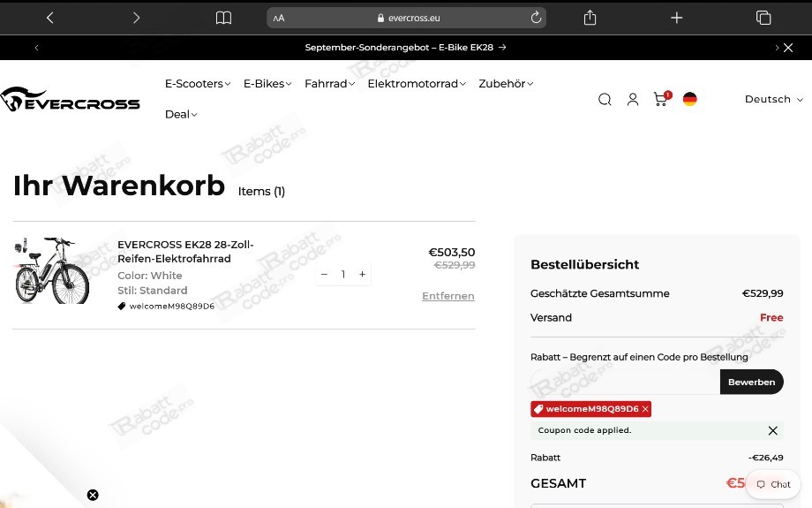Expand the Fahrrad menu
812x508 pixels.
pyautogui.click(x=329, y=83)
